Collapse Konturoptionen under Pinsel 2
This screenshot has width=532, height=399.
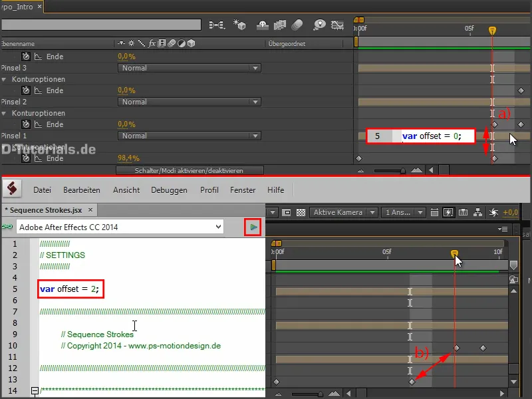tap(4, 113)
